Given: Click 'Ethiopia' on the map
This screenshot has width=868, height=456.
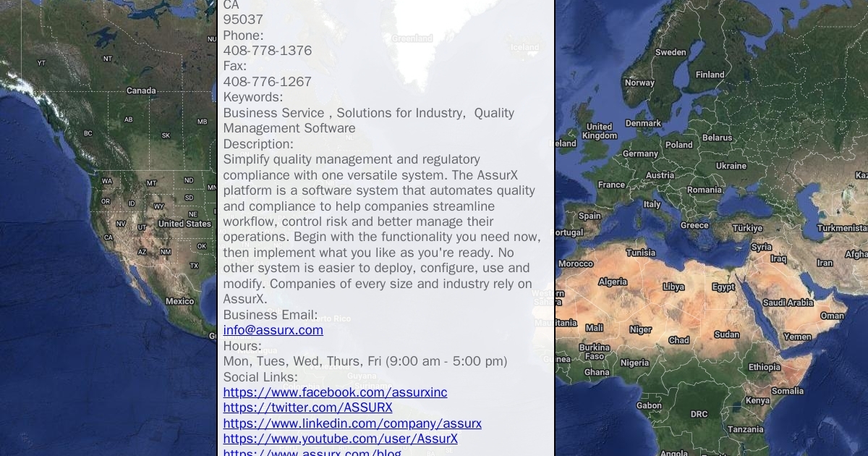Looking at the screenshot, I should [765, 367].
